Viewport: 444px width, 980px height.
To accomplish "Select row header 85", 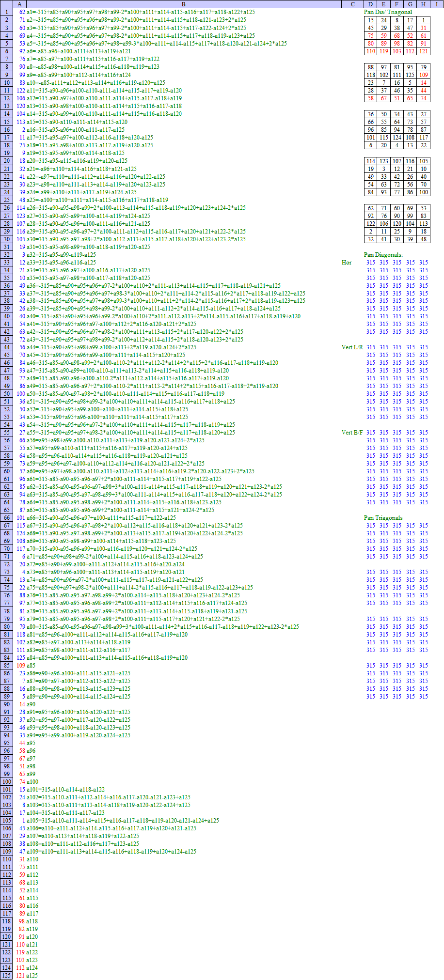I will tap(7, 665).
